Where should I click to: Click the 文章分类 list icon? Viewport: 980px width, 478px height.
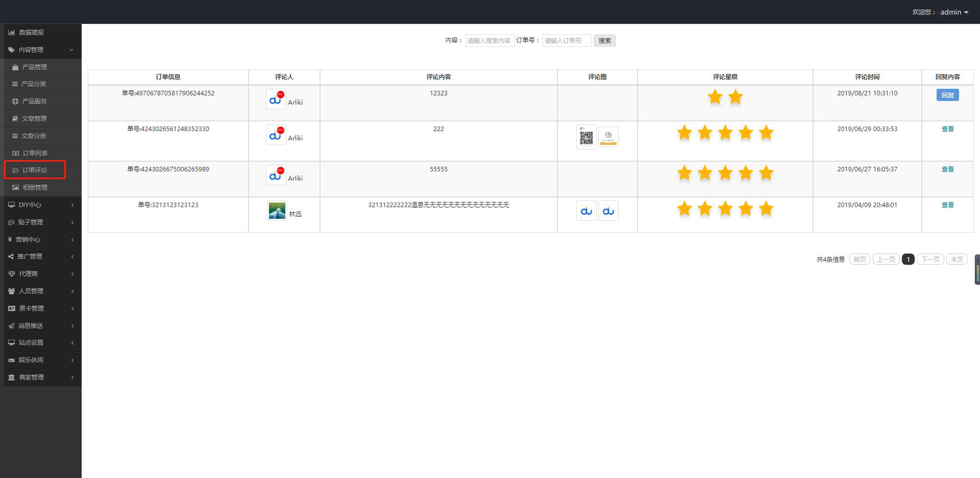click(x=15, y=136)
